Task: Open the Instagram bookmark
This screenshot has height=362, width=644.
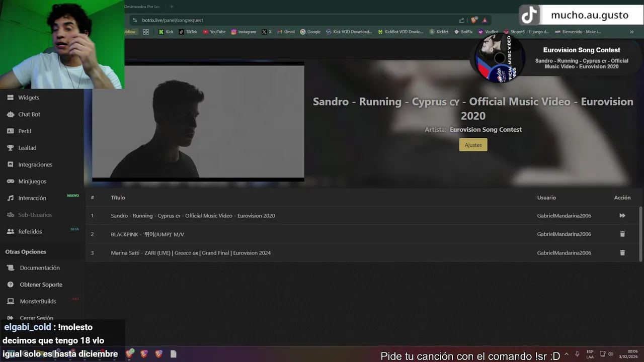Action: (244, 32)
